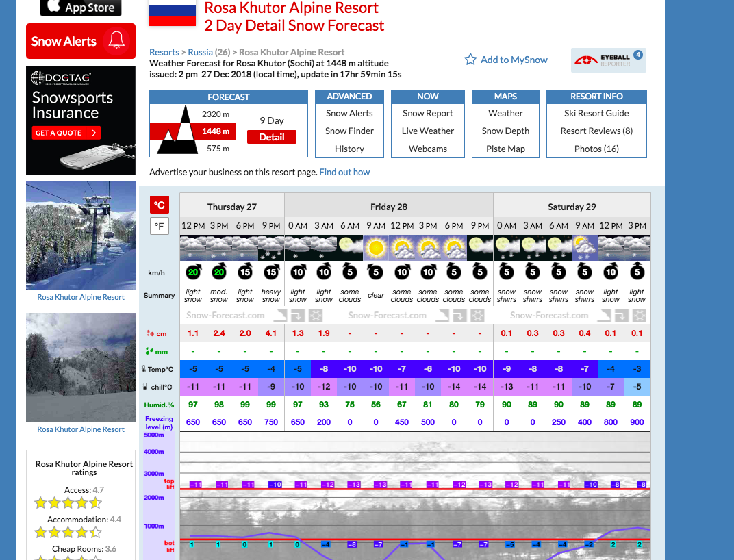Select the 2320 m top elevation
This screenshot has height=560, width=734.
pyautogui.click(x=215, y=114)
